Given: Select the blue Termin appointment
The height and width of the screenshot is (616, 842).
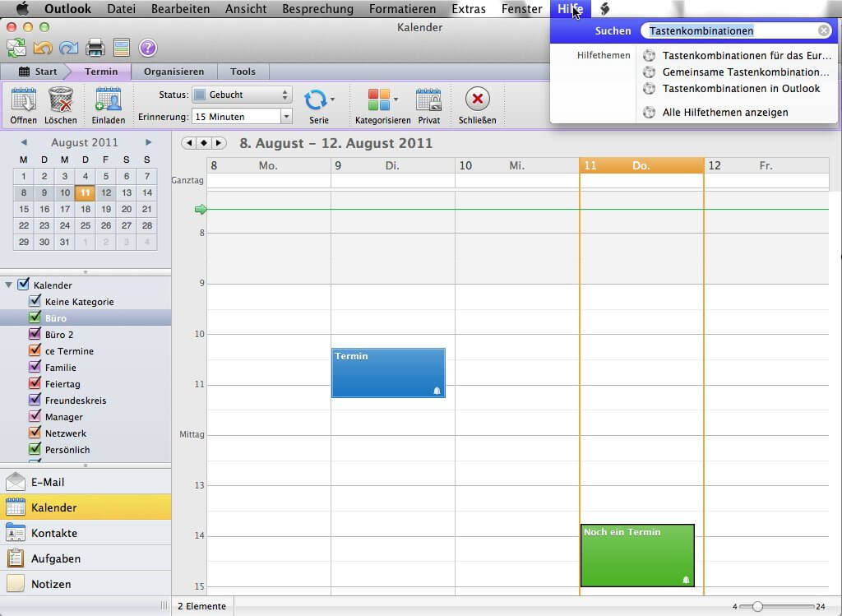Looking at the screenshot, I should point(388,373).
